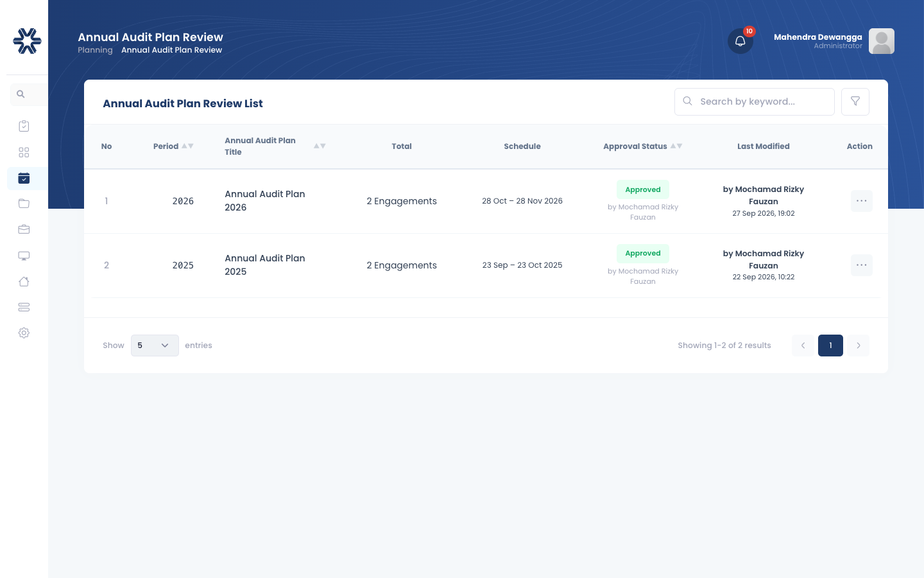The image size is (924, 578).
Task: Expand the Show entries dropdown
Action: point(155,346)
